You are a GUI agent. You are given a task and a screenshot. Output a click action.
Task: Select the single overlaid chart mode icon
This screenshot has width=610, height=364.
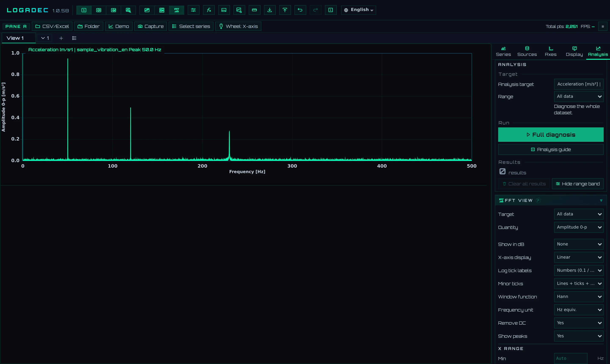[x=147, y=10]
